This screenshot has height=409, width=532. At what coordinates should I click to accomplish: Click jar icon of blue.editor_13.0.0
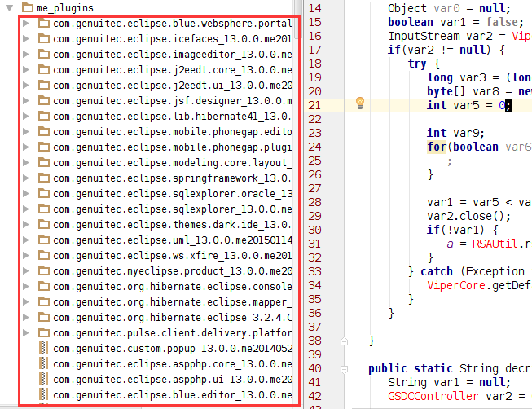pos(43,395)
